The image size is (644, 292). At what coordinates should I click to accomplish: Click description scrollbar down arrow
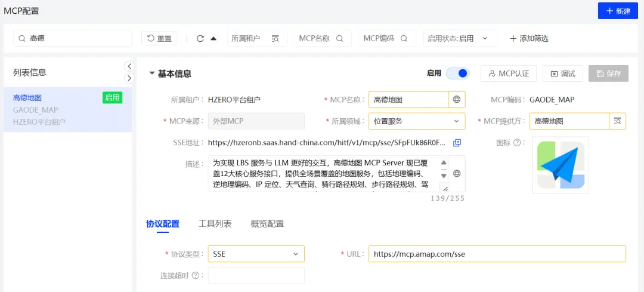[x=444, y=176]
